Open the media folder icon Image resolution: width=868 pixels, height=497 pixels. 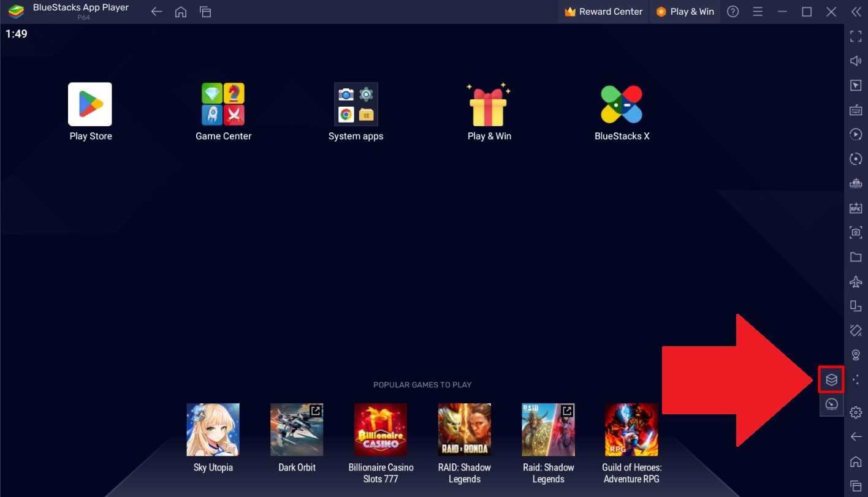[856, 257]
